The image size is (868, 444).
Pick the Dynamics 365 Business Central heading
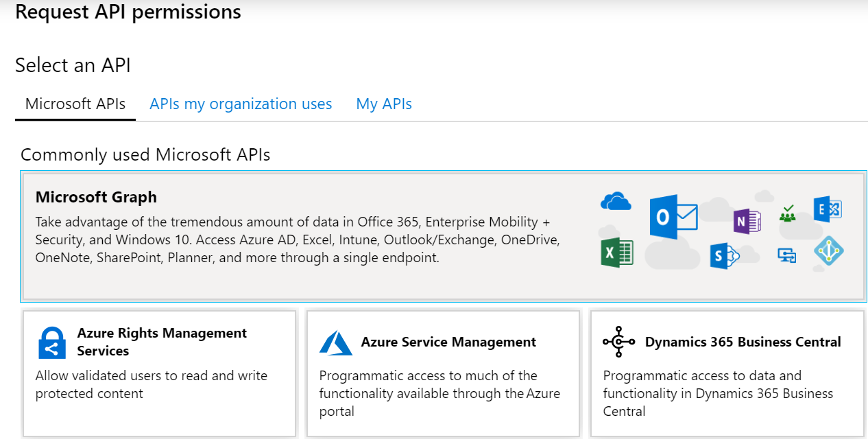(x=743, y=342)
